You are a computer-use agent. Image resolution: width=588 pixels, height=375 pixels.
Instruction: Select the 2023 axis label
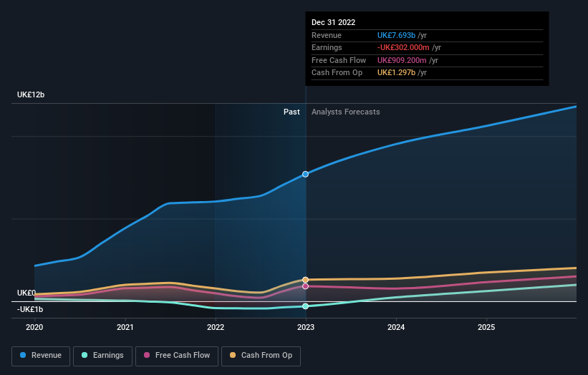pyautogui.click(x=306, y=328)
